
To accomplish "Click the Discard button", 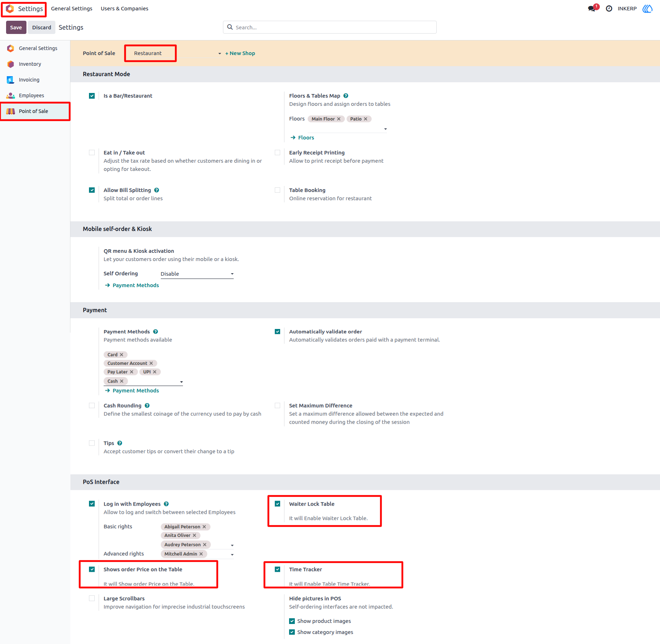I will [41, 28].
